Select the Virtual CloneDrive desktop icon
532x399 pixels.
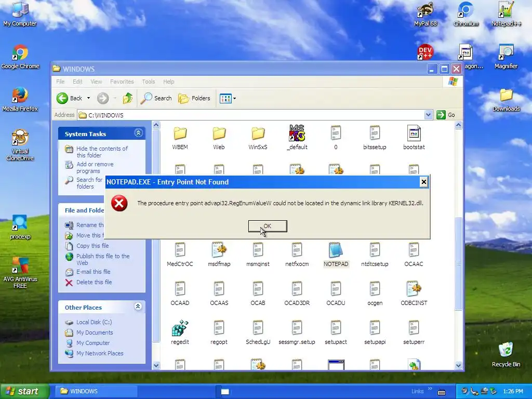tap(20, 145)
